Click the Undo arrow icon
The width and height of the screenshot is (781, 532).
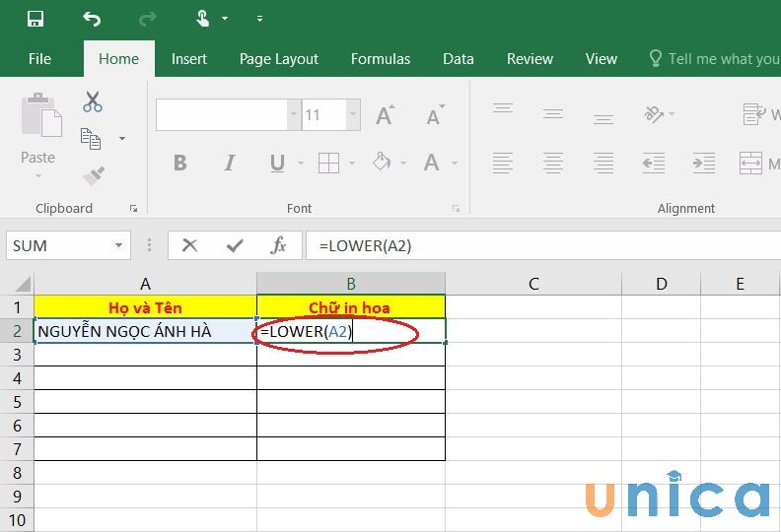click(92, 19)
